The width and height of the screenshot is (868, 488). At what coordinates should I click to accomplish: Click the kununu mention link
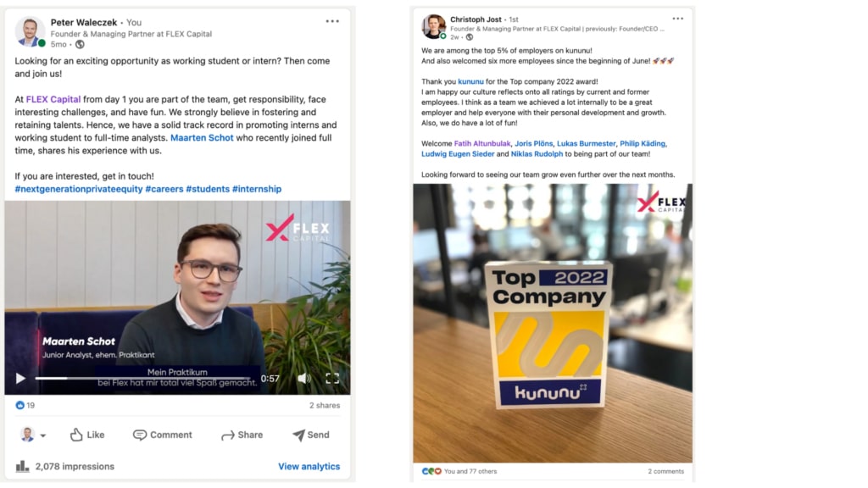coord(470,81)
